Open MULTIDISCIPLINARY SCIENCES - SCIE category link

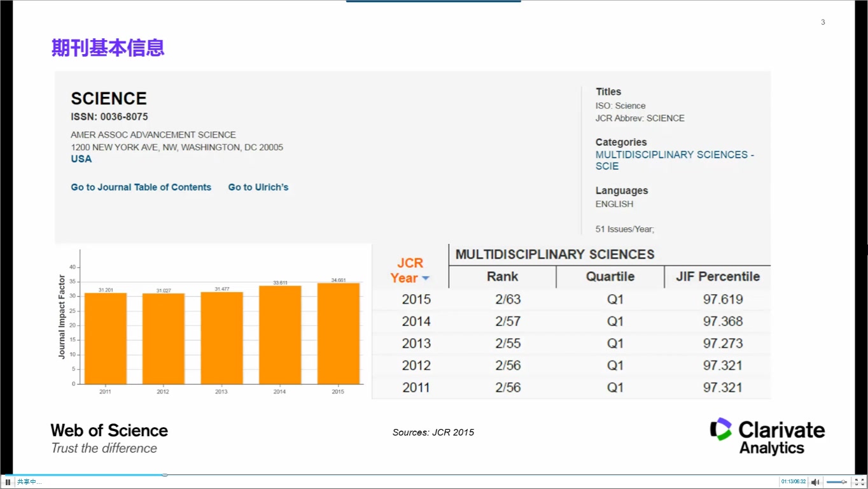(x=675, y=160)
